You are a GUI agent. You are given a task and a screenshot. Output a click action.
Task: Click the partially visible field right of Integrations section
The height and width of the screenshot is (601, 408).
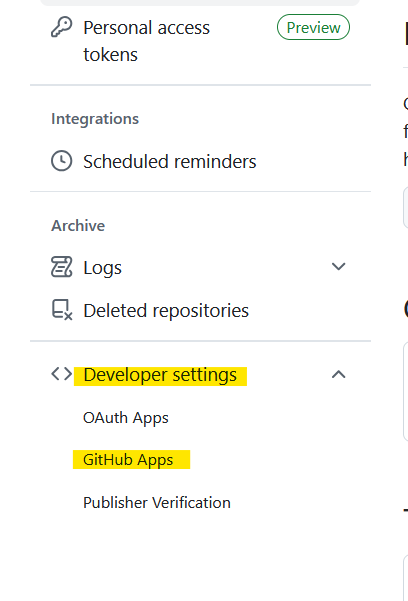point(405,208)
